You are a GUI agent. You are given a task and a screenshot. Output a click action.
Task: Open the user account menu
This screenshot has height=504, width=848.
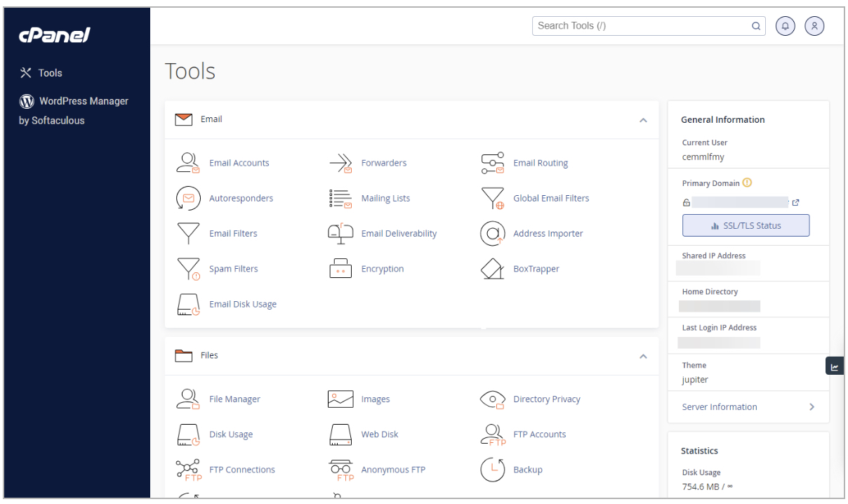click(814, 25)
